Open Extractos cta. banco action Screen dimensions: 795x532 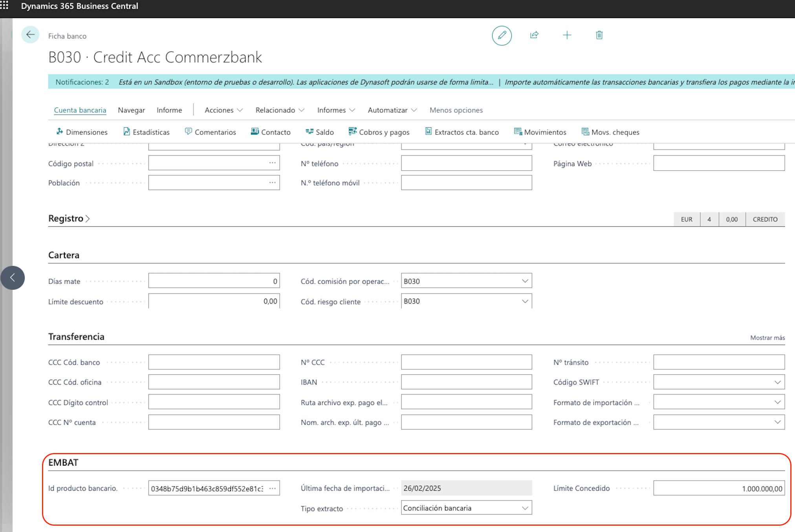pyautogui.click(x=462, y=132)
